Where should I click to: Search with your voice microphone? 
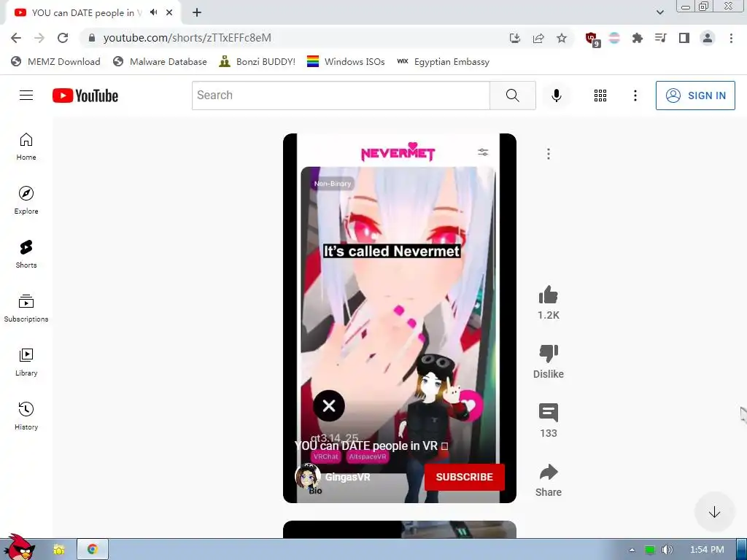click(x=556, y=96)
